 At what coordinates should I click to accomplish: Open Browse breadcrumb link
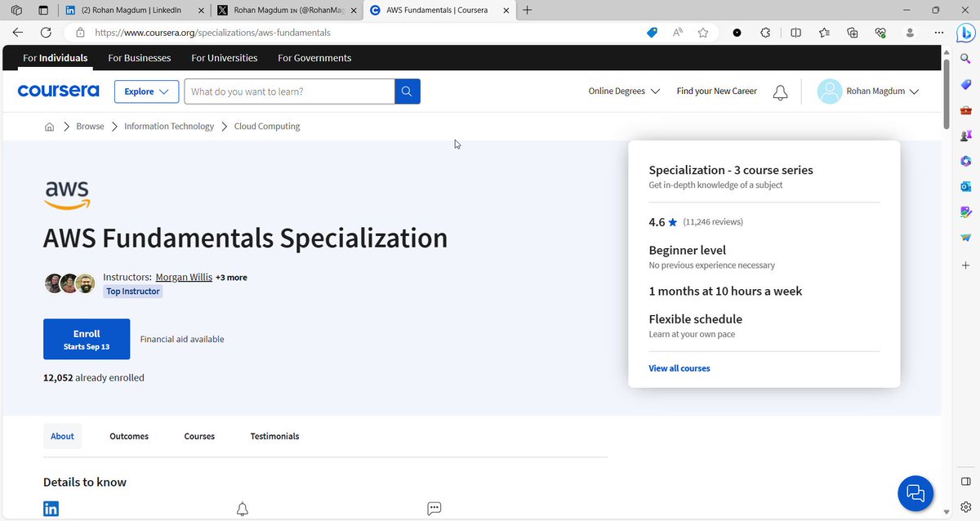90,127
